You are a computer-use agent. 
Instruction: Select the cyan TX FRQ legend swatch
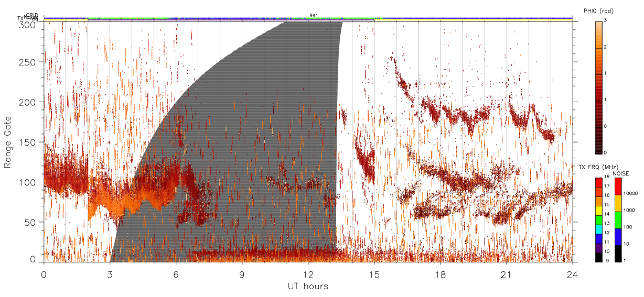click(x=599, y=229)
